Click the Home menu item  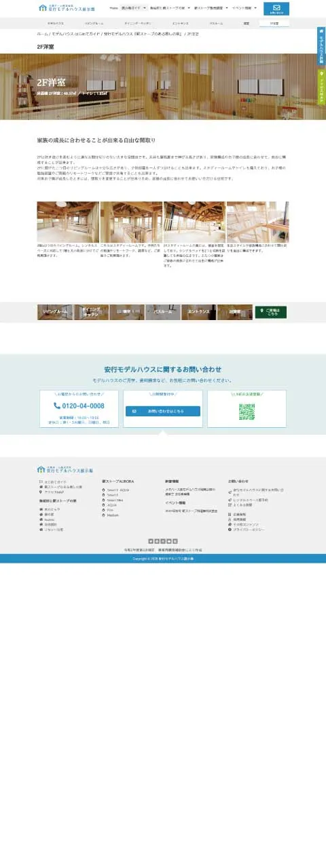point(113,8)
